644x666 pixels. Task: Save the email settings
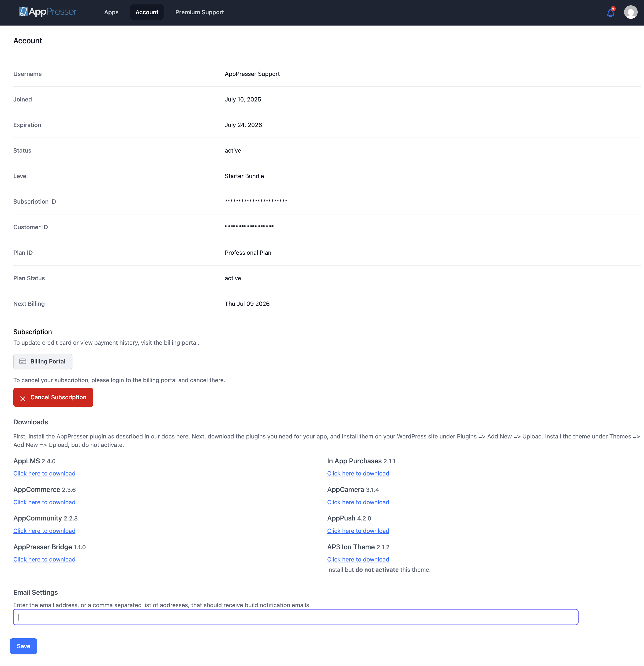(23, 646)
